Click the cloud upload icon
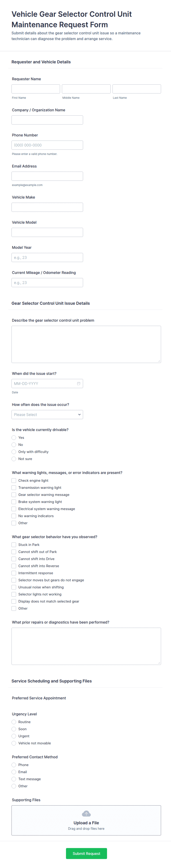The height and width of the screenshot is (868, 171). tap(86, 814)
